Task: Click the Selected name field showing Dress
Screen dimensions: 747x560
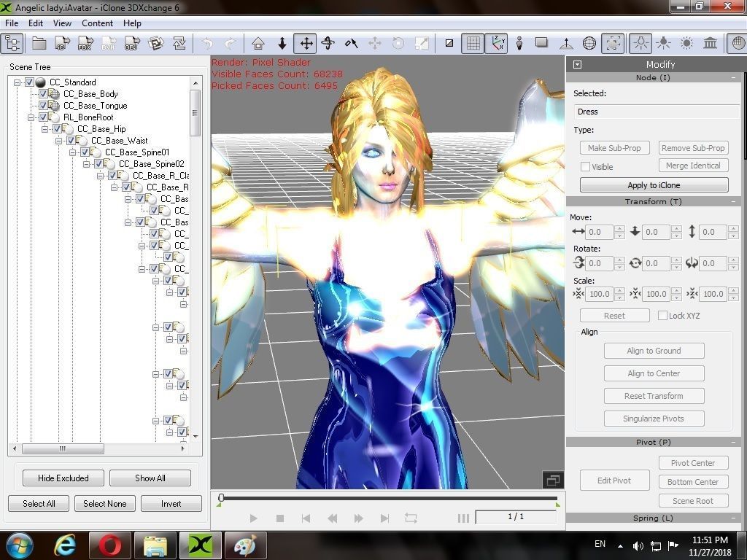Action: (656, 112)
